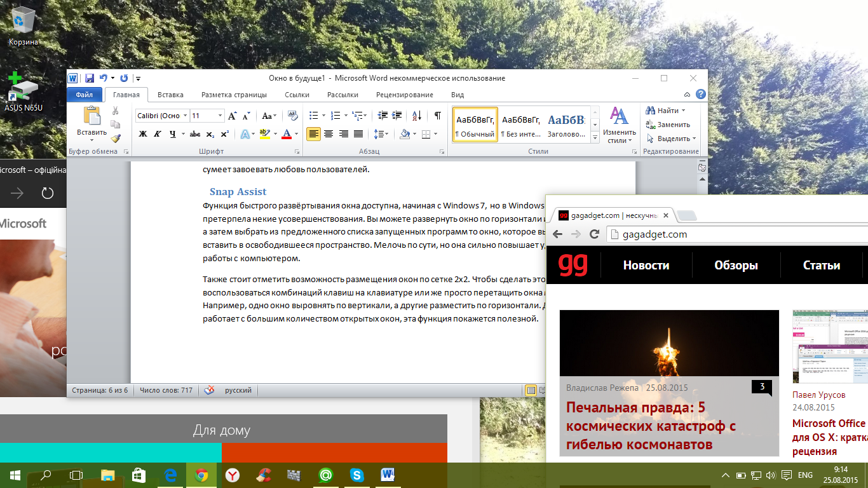Apply paragraph shading with paint bucket

tap(405, 134)
